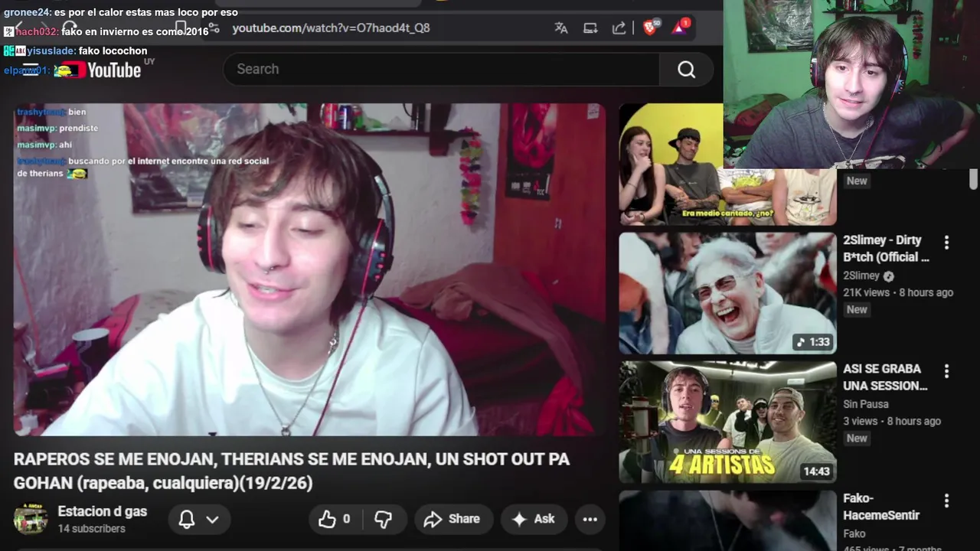Click the 21K views • 8 hours ago text
Viewport: 980px width, 551px height.
[x=898, y=292]
